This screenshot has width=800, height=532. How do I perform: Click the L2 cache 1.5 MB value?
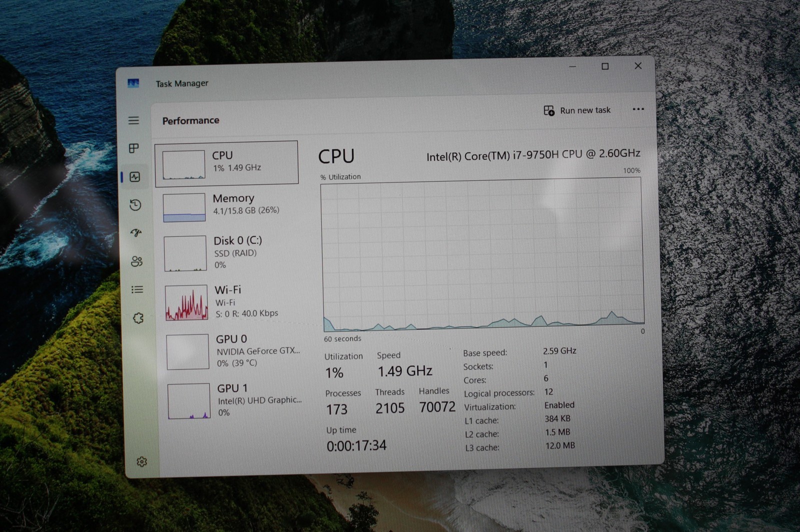[x=557, y=432]
